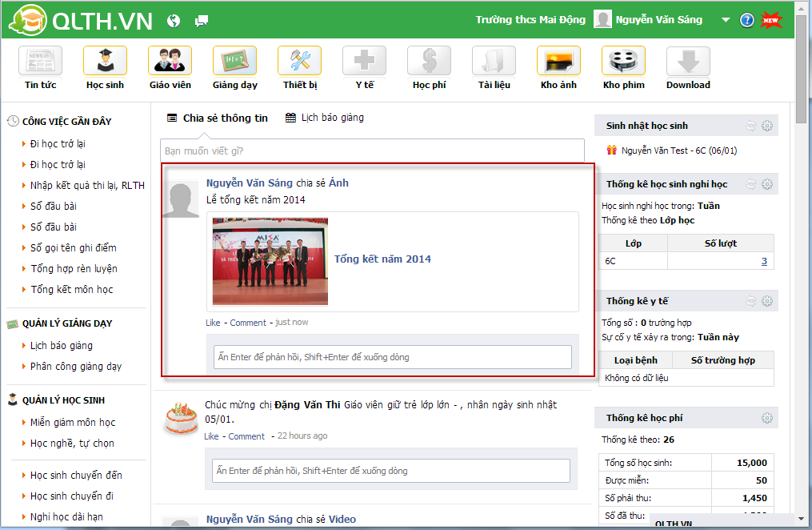Open the Giáo viên teacher module
Screen dimensions: 812x530
click(x=170, y=61)
